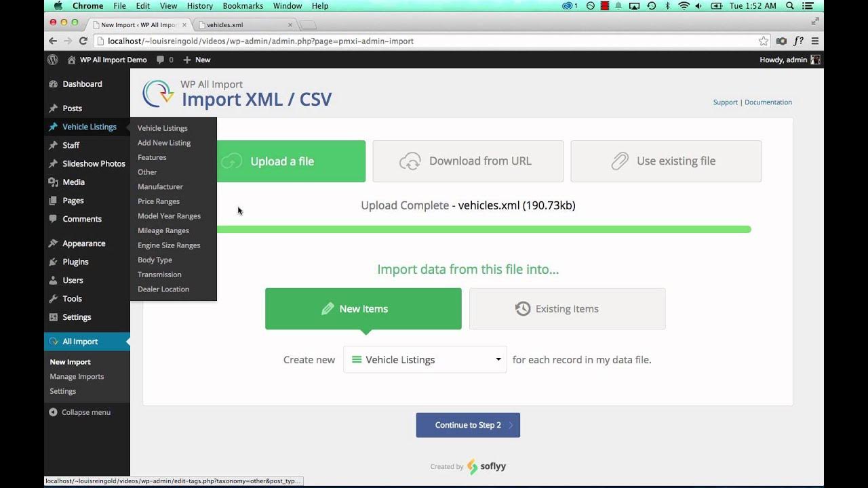Open the Support link

point(725,102)
